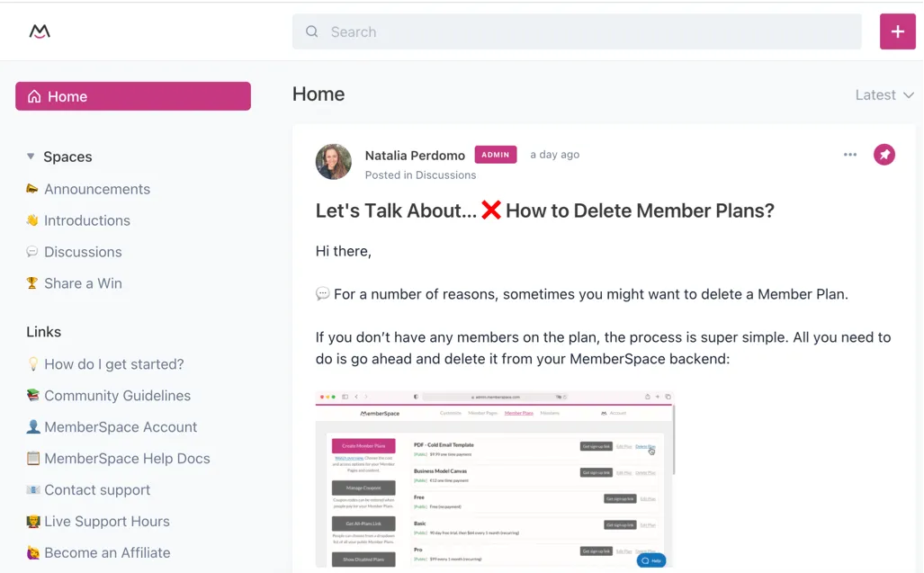
Task: Click the Home page heading
Action: click(318, 94)
